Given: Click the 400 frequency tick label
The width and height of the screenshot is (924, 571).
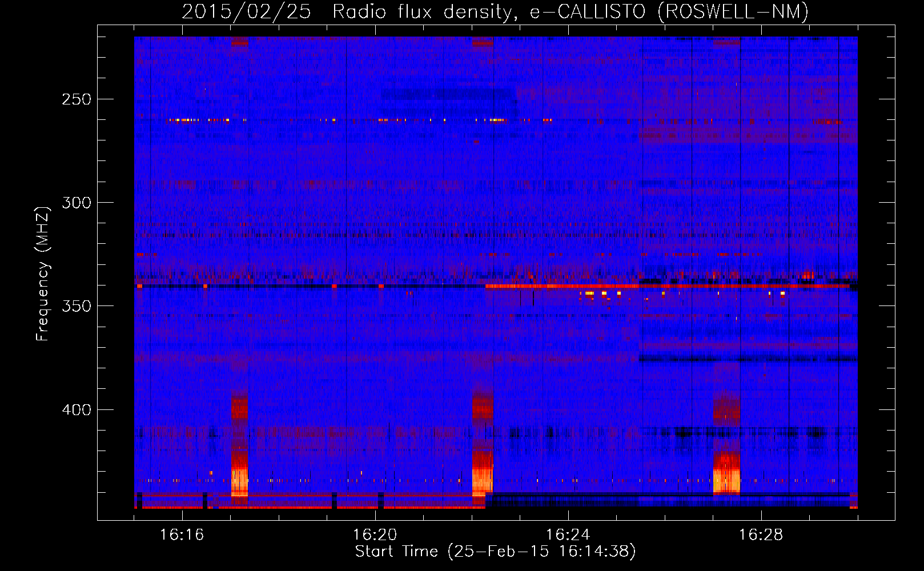Looking at the screenshot, I should click(76, 410).
